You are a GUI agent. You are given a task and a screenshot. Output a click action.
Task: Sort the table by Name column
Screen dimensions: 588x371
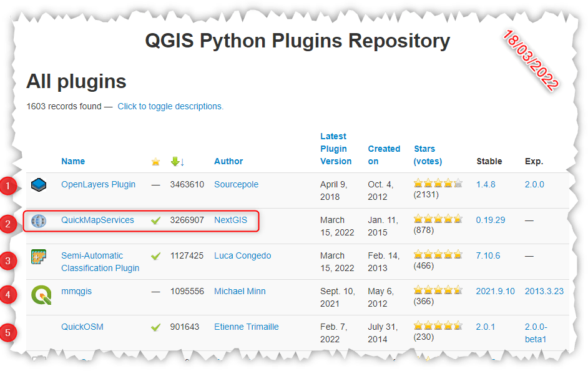point(73,161)
